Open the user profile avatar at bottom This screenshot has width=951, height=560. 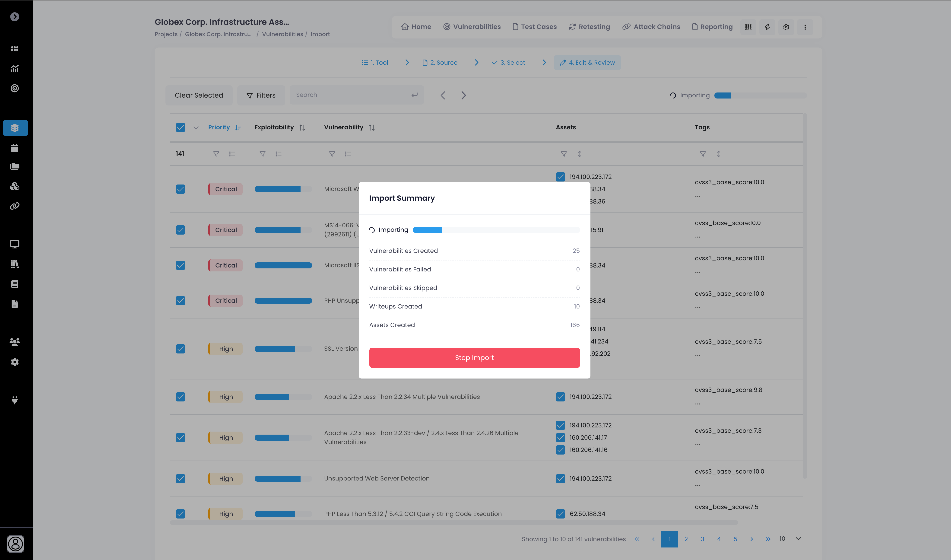point(16,544)
